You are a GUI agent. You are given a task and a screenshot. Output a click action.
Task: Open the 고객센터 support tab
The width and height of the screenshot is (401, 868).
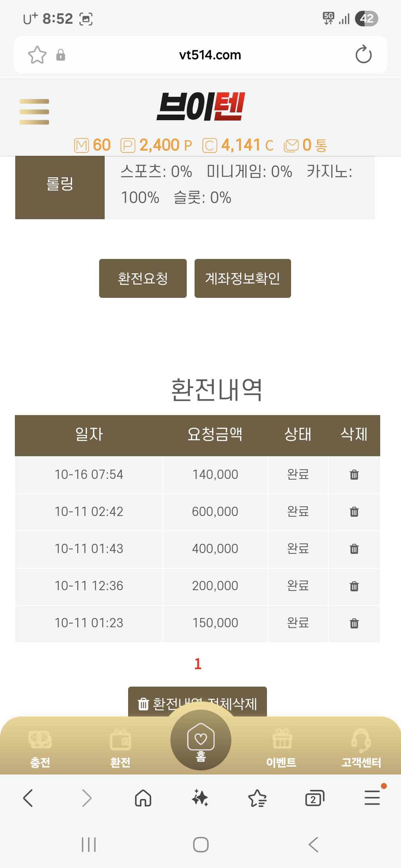[x=361, y=747]
